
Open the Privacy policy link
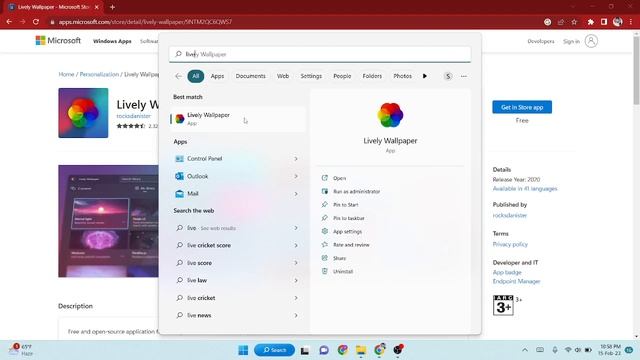[x=510, y=244]
